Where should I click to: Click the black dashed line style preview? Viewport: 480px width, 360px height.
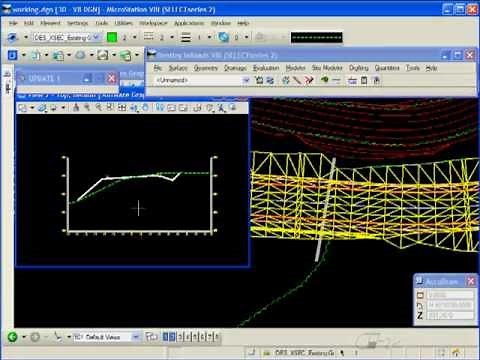[x=316, y=37]
